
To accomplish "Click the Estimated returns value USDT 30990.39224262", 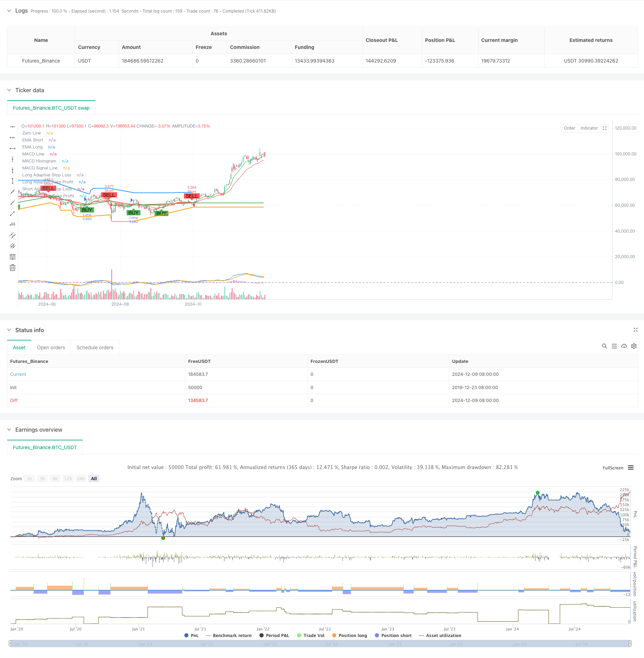I will click(591, 61).
